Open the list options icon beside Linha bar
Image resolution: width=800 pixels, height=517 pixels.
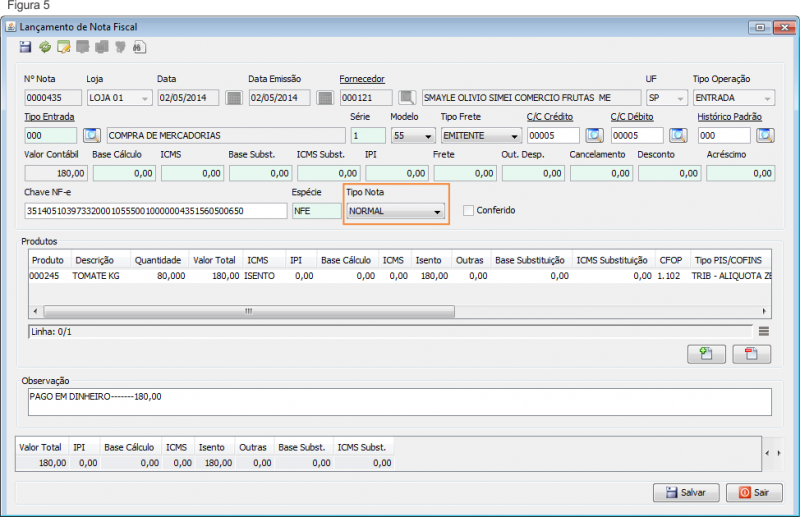pyautogui.click(x=763, y=332)
